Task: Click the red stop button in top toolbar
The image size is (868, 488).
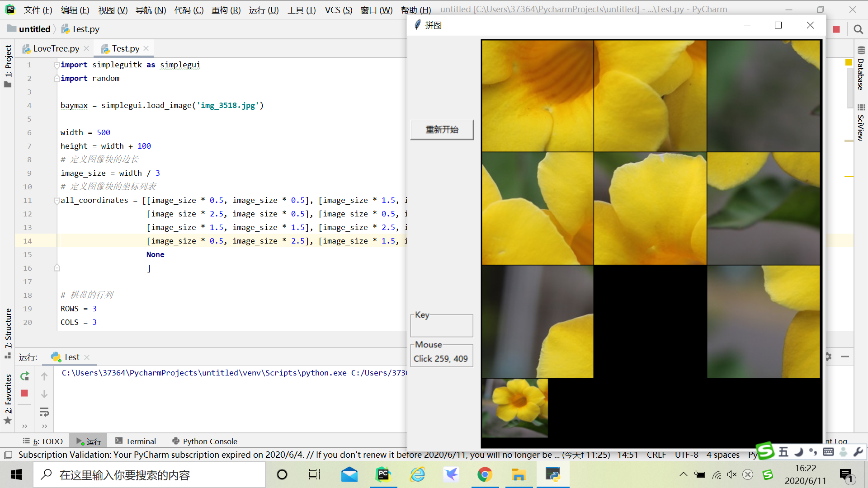Action: point(836,29)
